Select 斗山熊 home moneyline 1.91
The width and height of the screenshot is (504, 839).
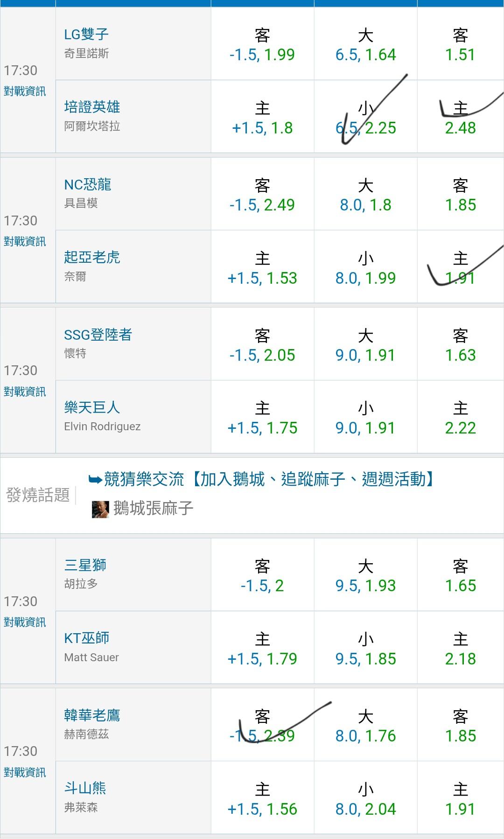pos(460,799)
